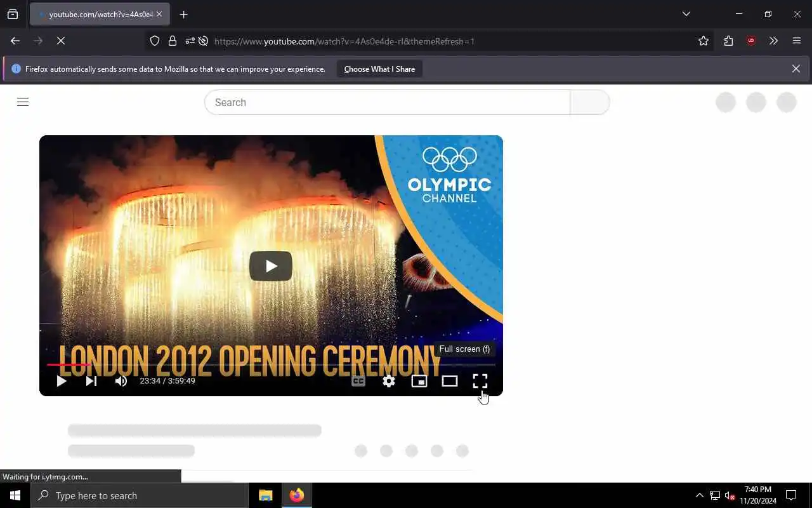
Task: Open the taskbar clock showing 7:40 PM
Action: [758, 495]
